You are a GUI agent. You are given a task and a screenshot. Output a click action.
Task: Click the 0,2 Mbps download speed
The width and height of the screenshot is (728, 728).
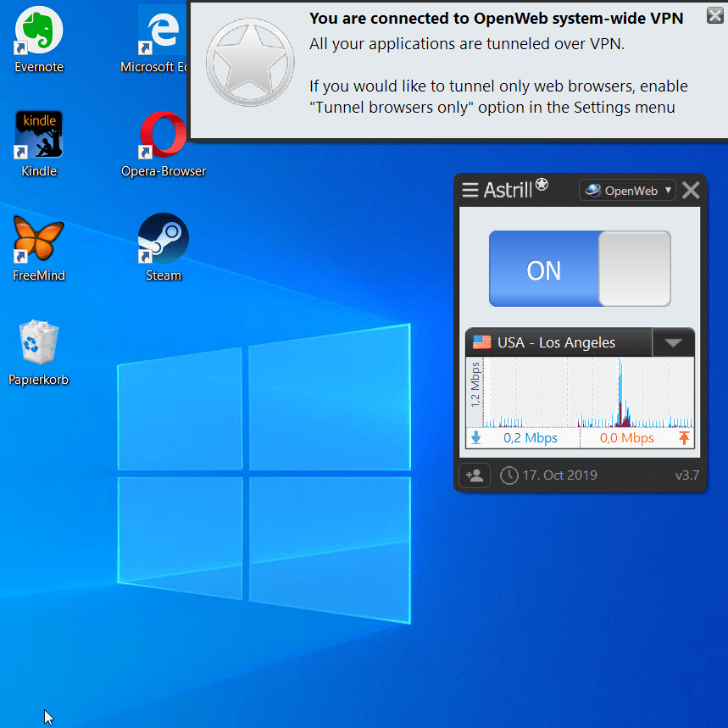531,438
